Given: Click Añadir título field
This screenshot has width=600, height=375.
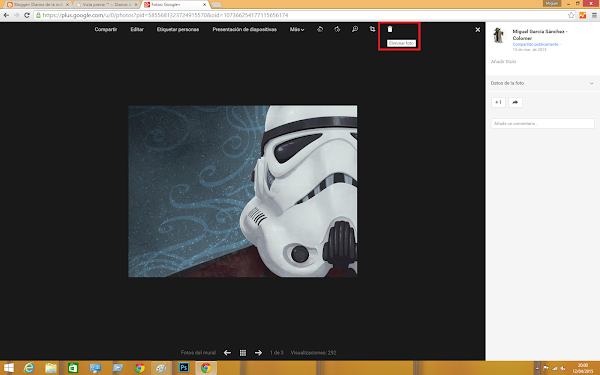Looking at the screenshot, I should pos(504,61).
